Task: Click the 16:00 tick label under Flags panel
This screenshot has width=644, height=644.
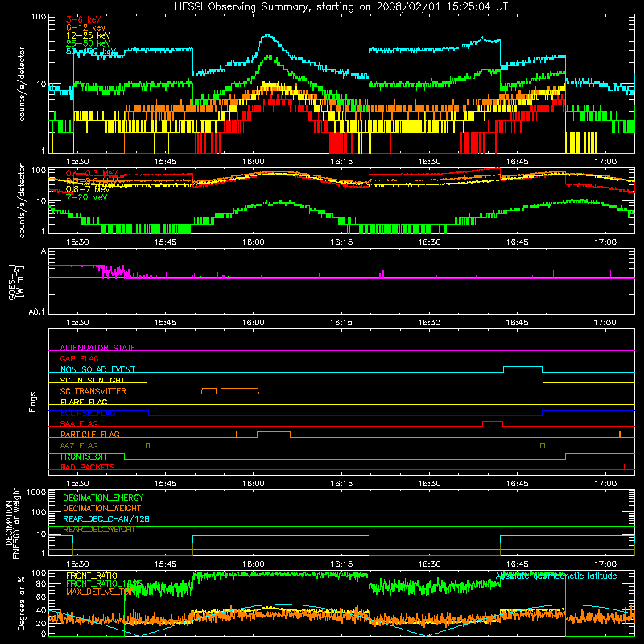Action: tap(254, 484)
